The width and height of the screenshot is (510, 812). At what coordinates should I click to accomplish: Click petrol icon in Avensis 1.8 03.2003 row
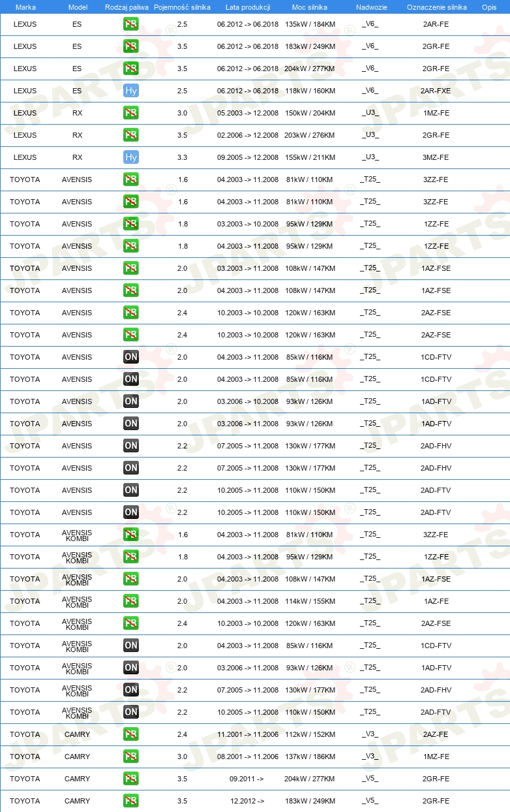[x=131, y=224]
